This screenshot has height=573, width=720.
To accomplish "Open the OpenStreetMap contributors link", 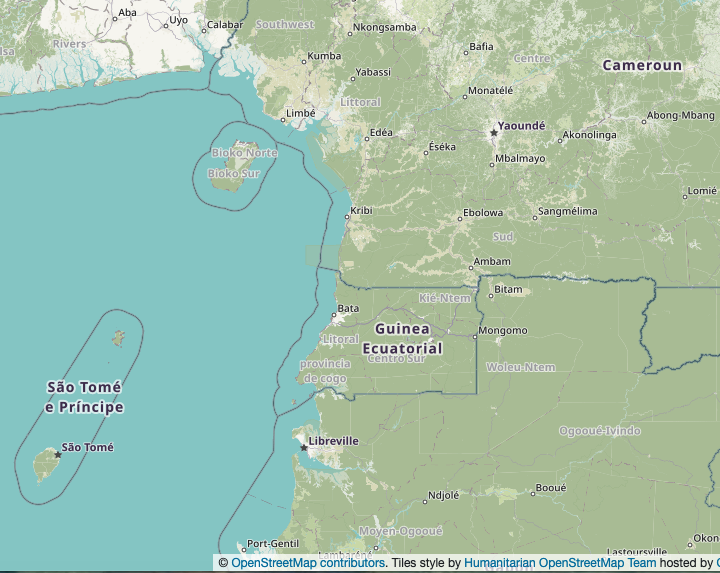I will point(308,563).
